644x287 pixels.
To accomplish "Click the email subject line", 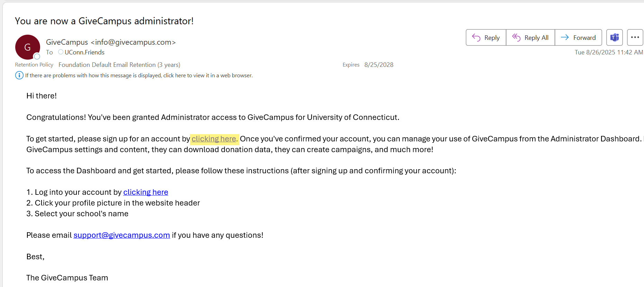I will (104, 21).
